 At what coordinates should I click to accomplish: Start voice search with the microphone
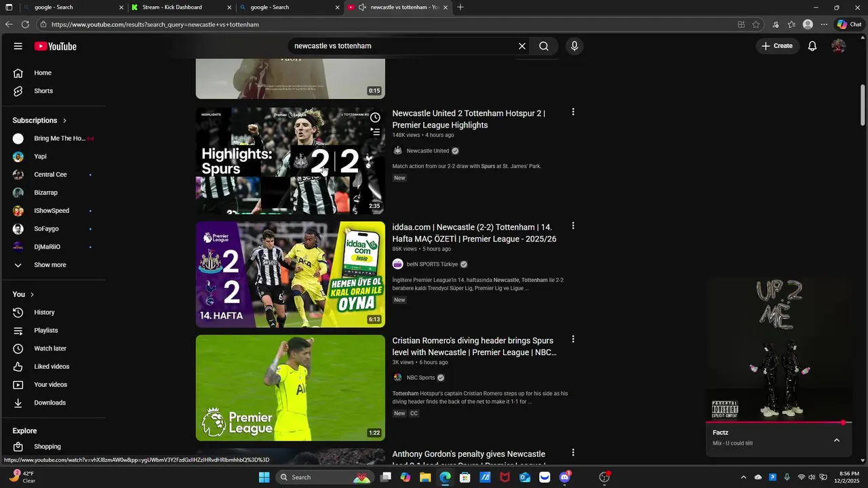click(574, 46)
